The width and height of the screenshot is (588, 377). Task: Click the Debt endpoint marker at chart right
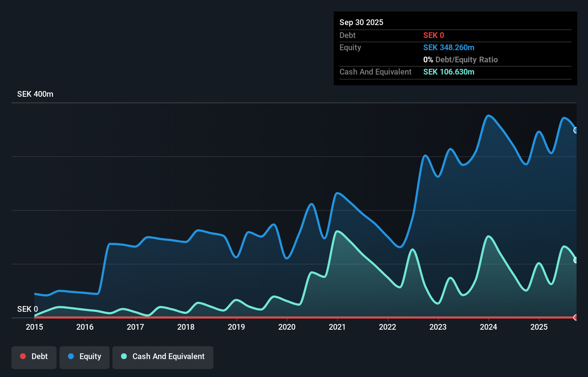click(575, 318)
